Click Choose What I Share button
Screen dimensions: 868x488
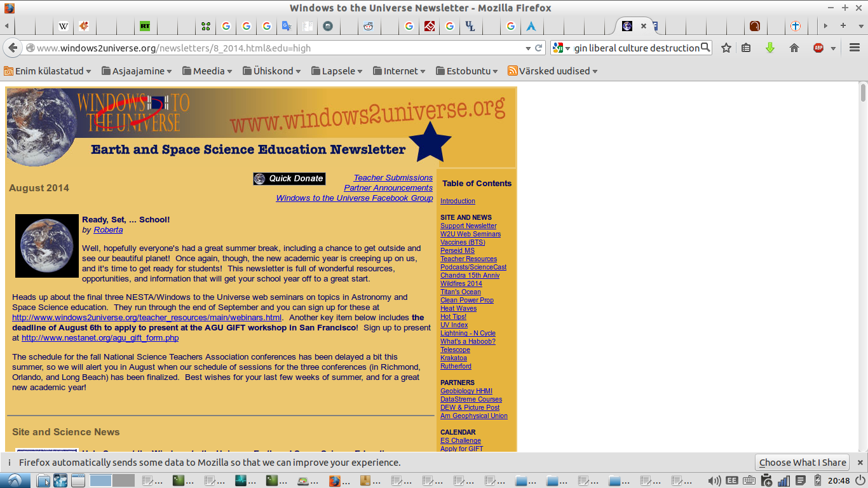tap(803, 463)
